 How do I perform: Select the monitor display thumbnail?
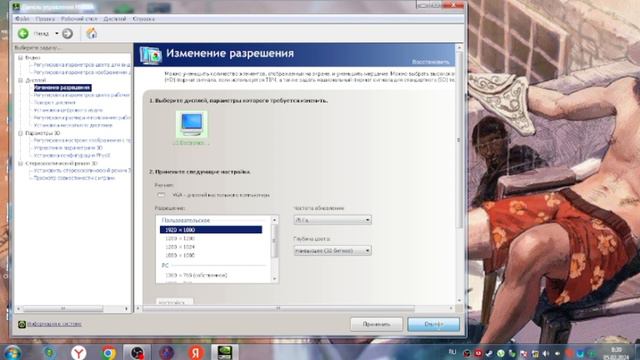pyautogui.click(x=191, y=124)
